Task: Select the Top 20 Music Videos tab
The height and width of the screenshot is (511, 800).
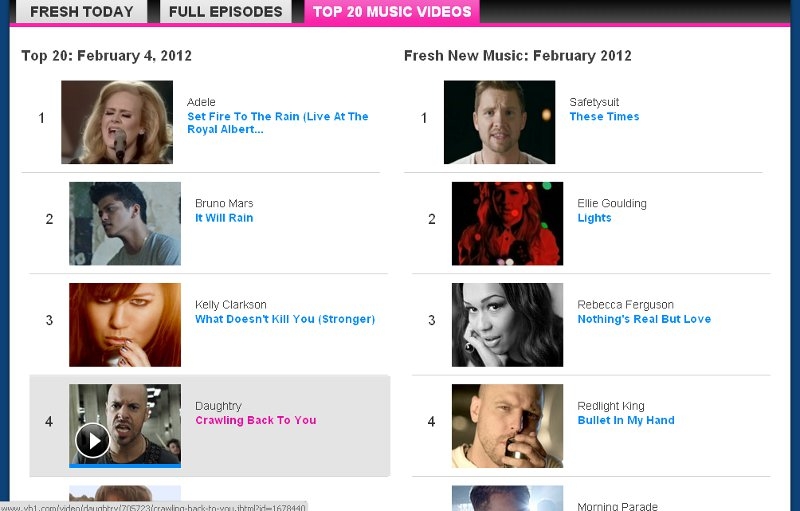Action: [392, 11]
